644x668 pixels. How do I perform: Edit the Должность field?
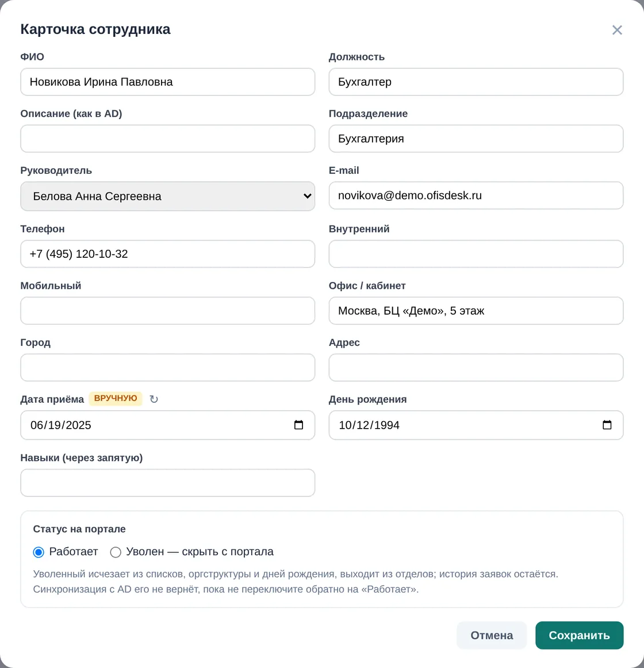[476, 82]
